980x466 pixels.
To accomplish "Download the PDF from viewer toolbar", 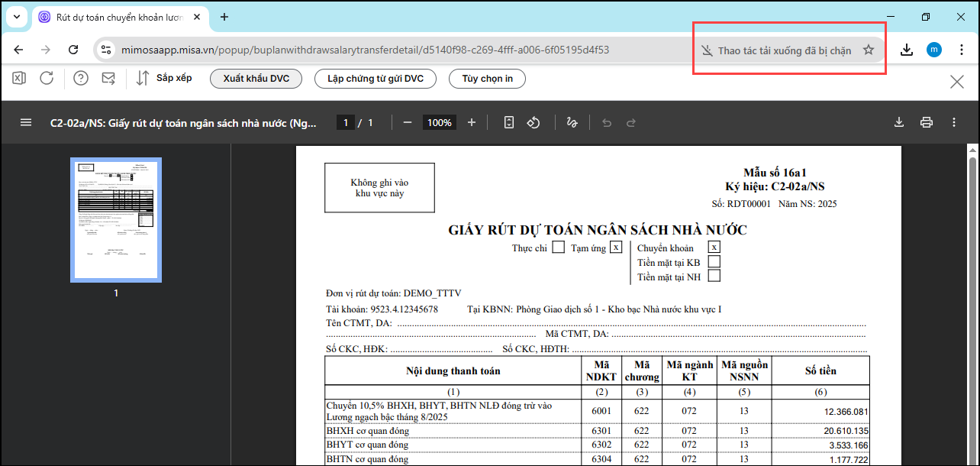I will pyautogui.click(x=899, y=122).
